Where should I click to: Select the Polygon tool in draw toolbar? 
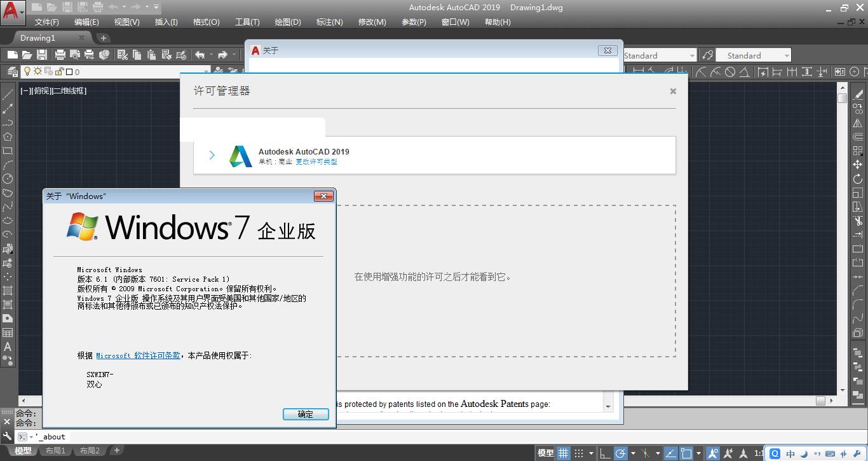coord(8,137)
